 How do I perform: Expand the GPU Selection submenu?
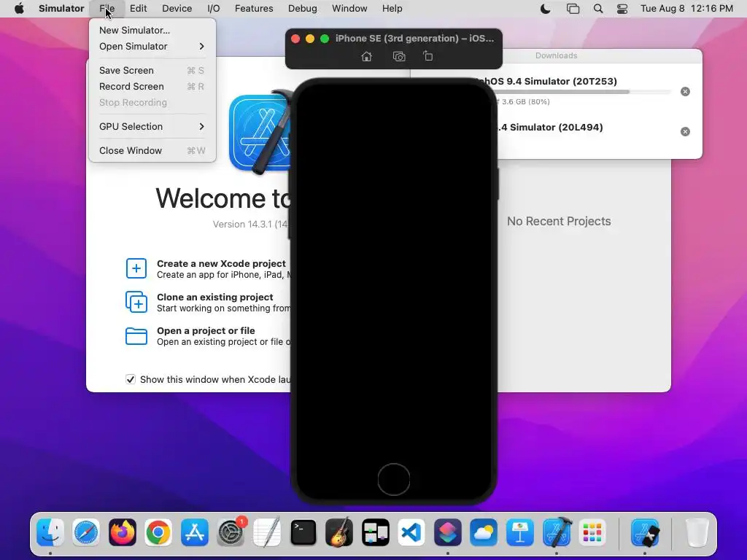[152, 126]
